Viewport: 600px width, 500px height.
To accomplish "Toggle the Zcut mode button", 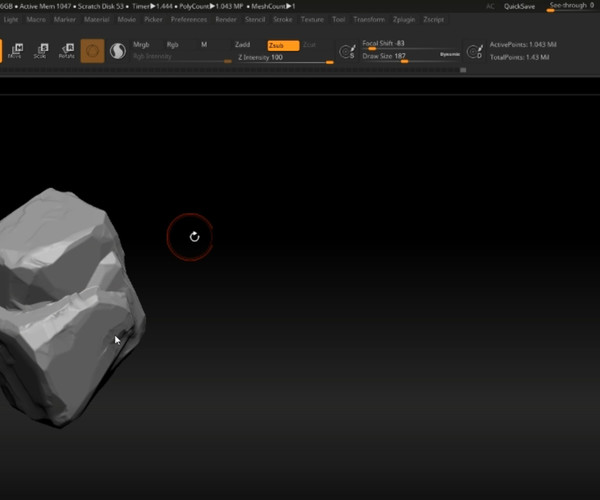I will coord(309,45).
